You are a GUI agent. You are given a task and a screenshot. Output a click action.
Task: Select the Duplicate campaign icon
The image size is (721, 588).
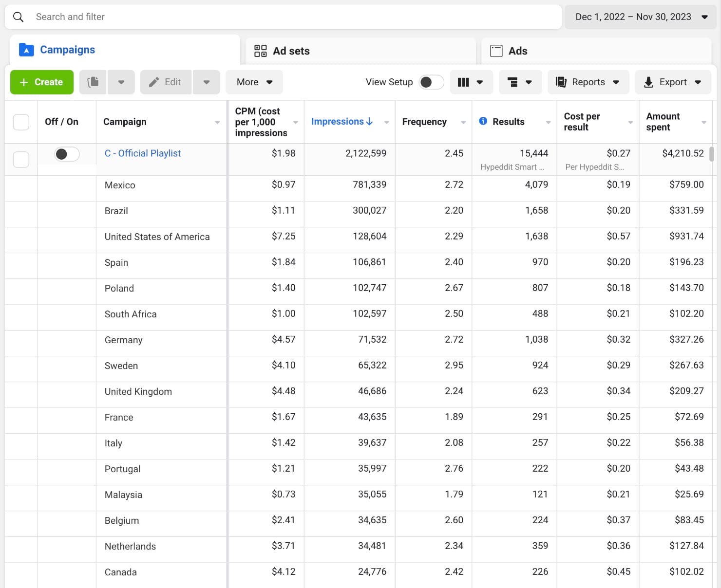[x=93, y=82]
